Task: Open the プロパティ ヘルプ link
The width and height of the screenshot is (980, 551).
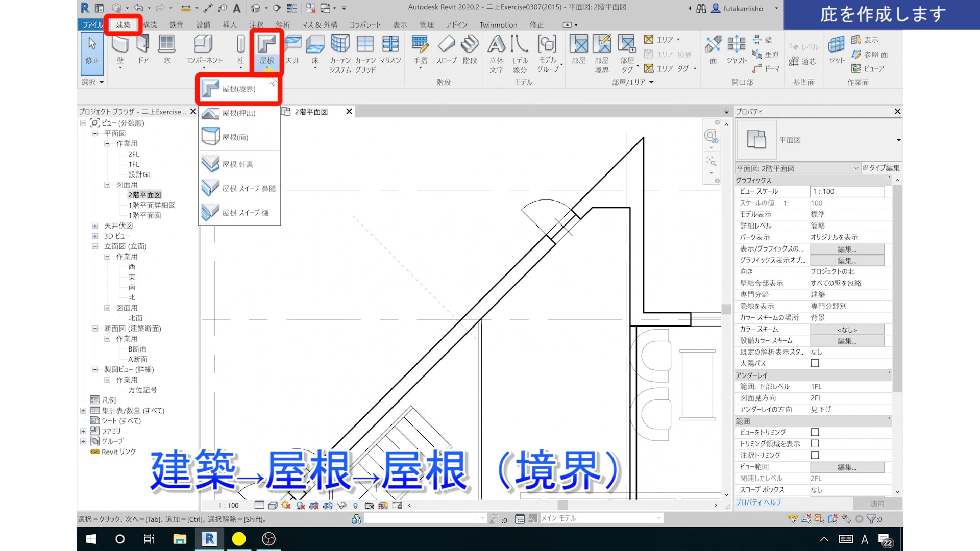Action: click(758, 503)
